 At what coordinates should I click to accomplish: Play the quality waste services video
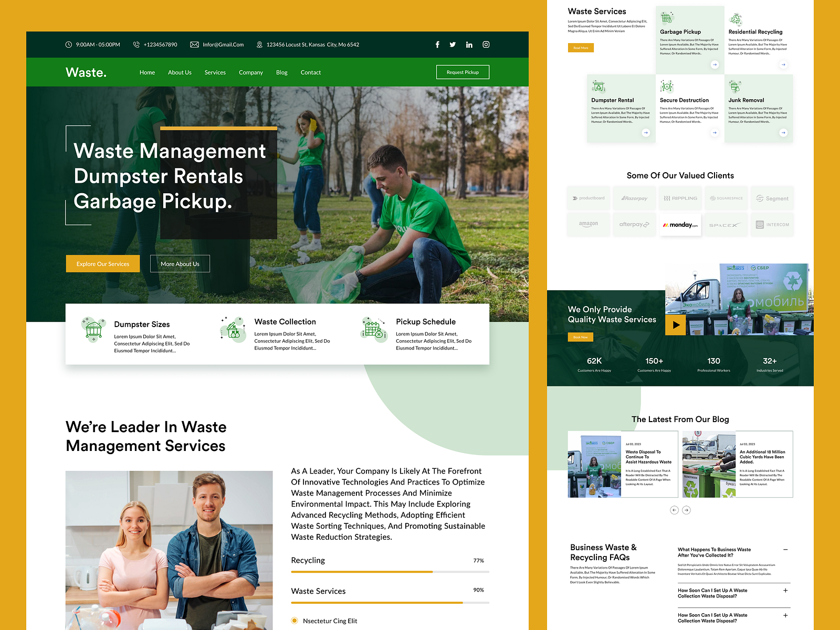click(675, 324)
